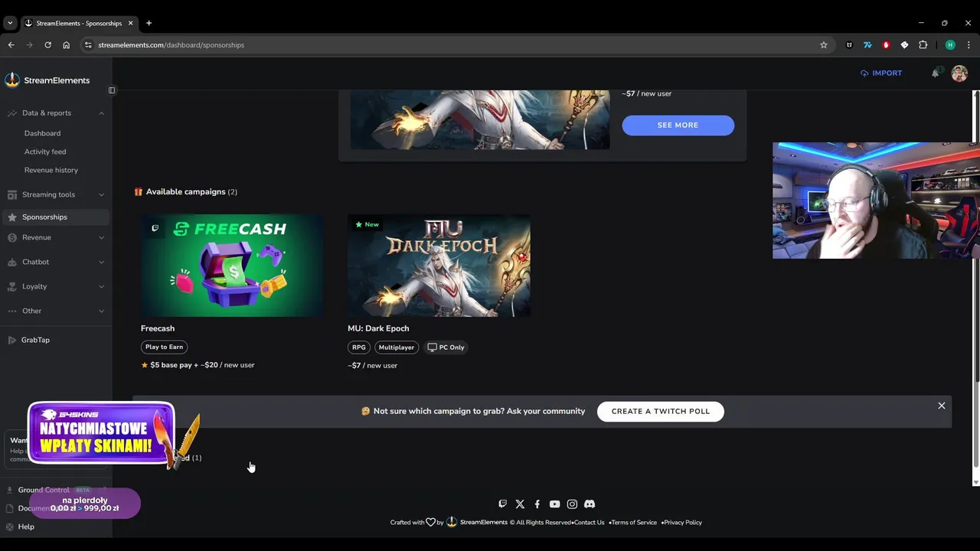Click the red extension icon in toolbar

886,45
